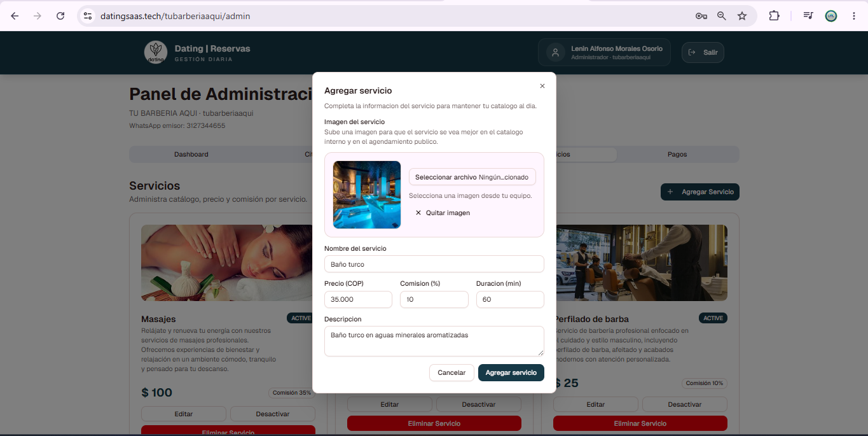Open the saved passwords key icon

pos(701,16)
